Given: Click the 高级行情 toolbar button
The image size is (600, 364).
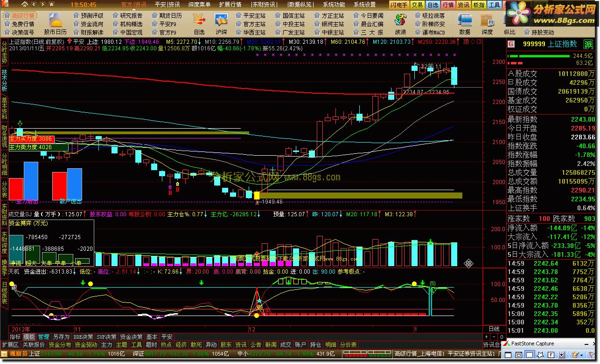Looking at the screenshot, I should click(x=19, y=15).
